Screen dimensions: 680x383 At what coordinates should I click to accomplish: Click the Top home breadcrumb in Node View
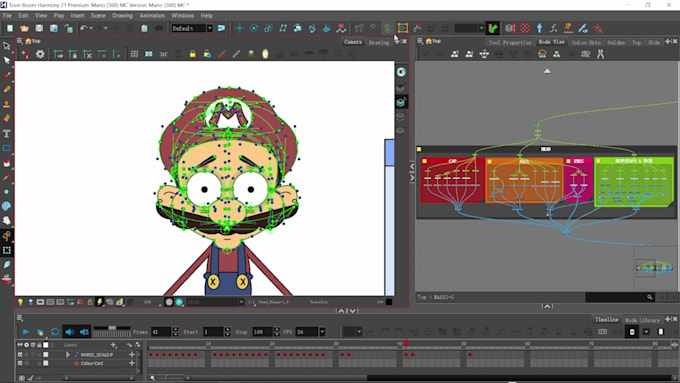433,41
